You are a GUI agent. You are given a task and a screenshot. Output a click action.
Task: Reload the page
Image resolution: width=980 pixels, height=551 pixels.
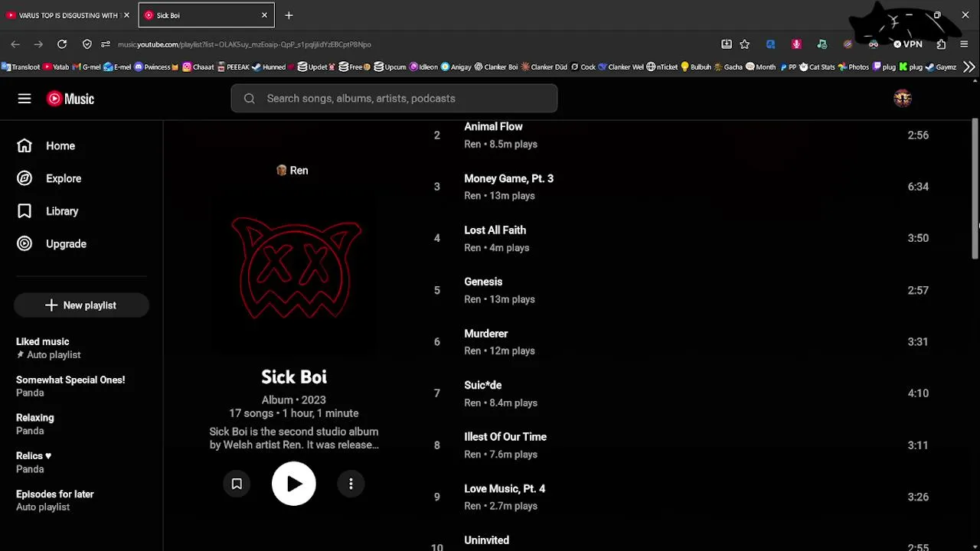pos(62,44)
